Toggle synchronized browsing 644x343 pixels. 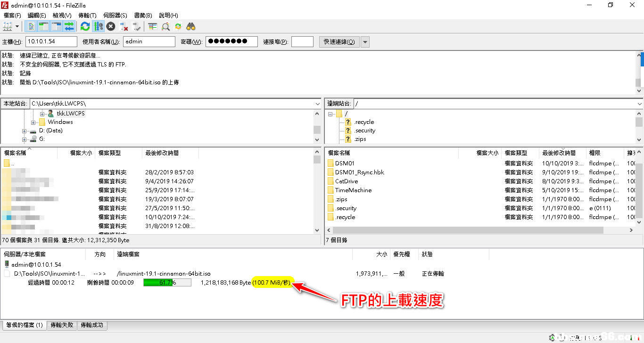coord(178,26)
